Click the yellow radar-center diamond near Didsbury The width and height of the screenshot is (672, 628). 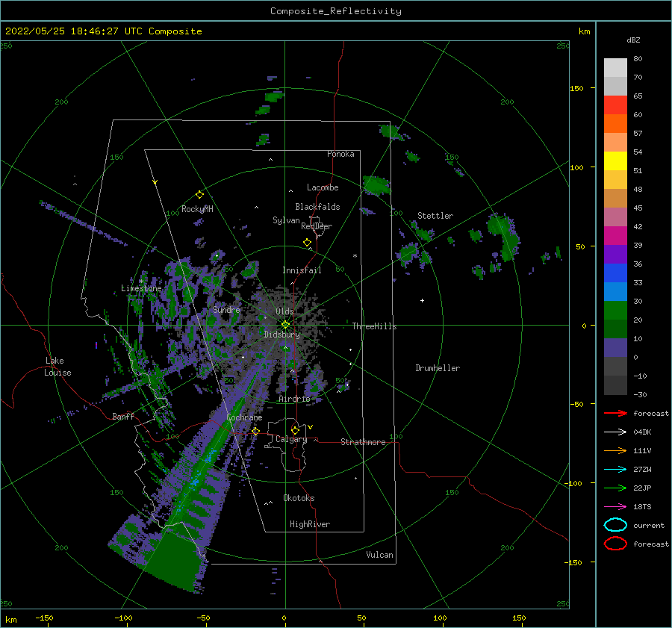[285, 325]
